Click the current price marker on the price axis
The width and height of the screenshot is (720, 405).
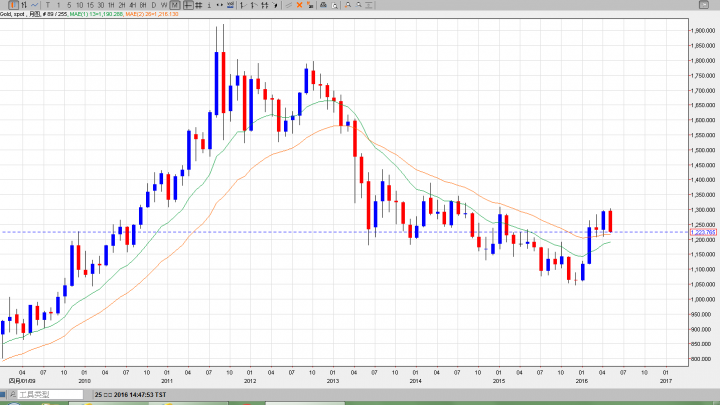[702, 232]
